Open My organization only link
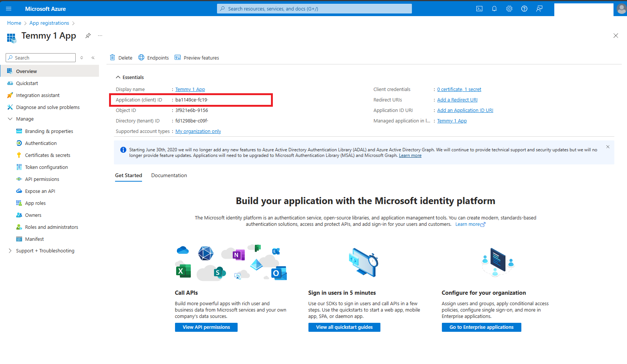Viewport: 627px width, 364px height. (198, 131)
